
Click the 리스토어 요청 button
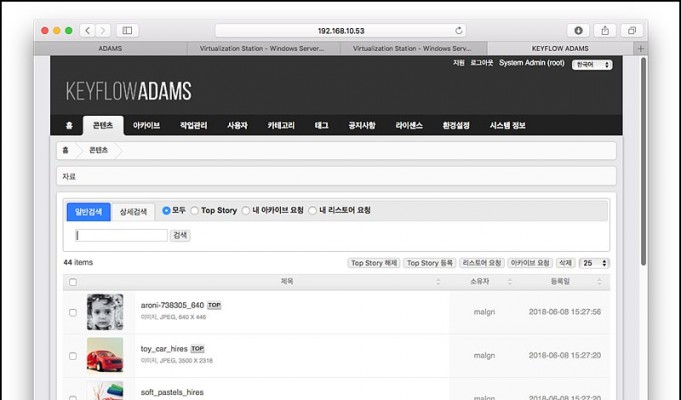click(x=482, y=263)
